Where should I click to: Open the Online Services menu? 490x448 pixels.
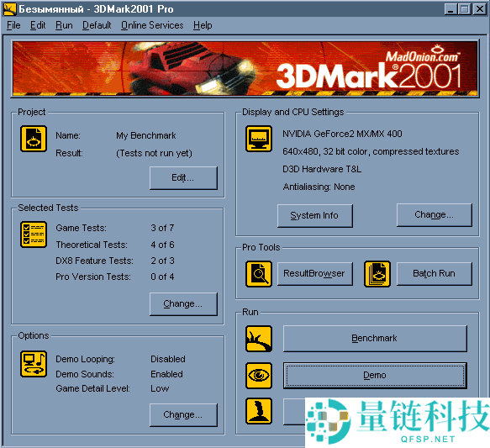[152, 25]
